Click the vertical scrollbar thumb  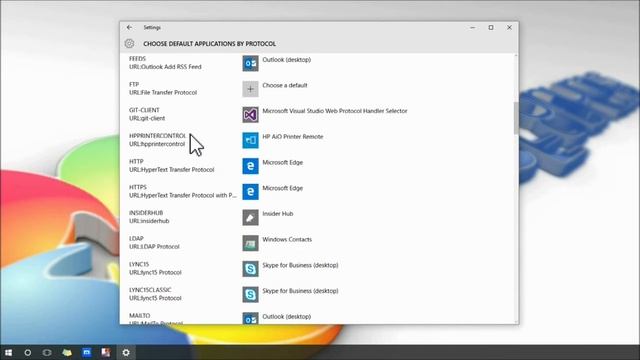[516, 118]
